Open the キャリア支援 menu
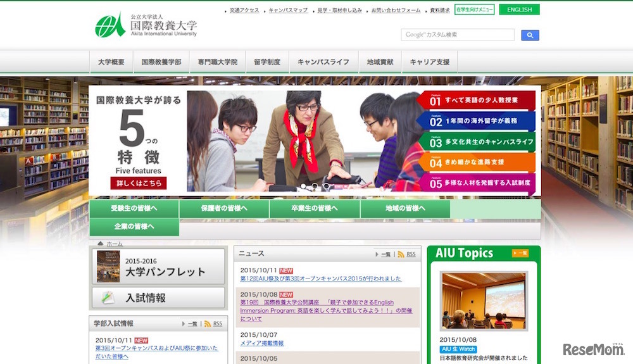The width and height of the screenshot is (633, 364). tap(430, 62)
